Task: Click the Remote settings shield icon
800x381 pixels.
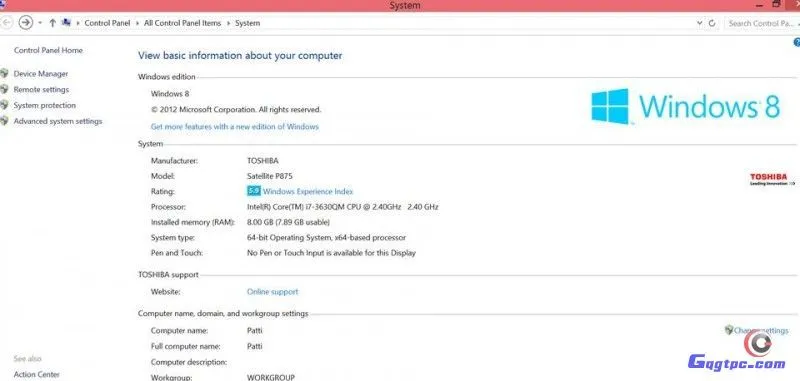Action: click(5, 89)
